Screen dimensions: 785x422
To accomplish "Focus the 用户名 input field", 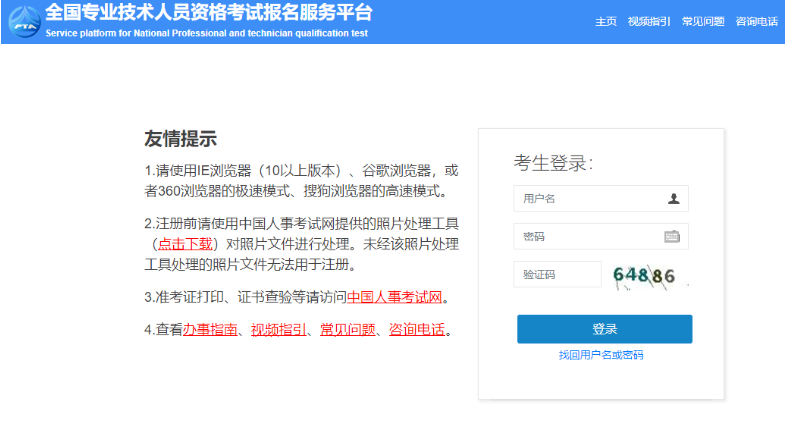I will click(x=590, y=198).
